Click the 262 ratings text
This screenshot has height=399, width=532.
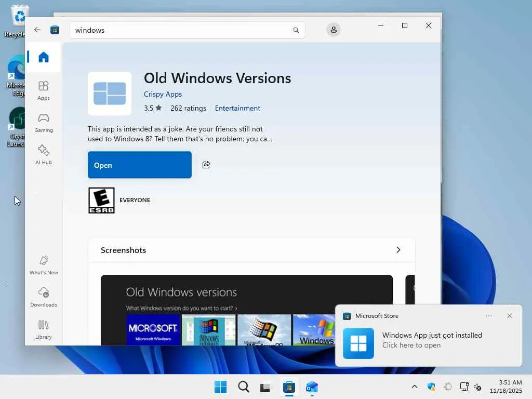point(188,108)
